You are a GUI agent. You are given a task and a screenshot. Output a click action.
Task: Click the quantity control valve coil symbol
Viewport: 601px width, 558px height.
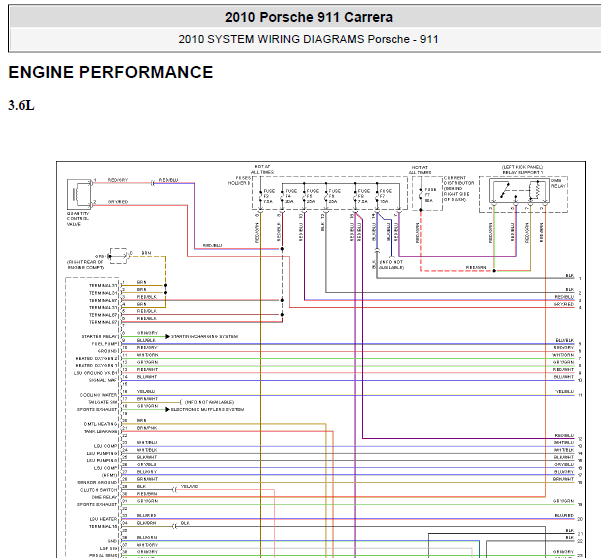[x=79, y=194]
